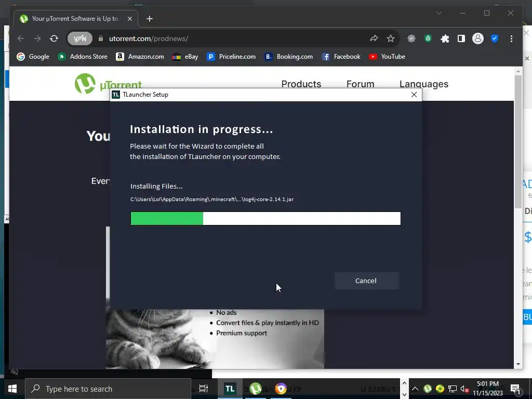The image size is (532, 399).
Task: Open the green lock extension
Action: pos(428,38)
